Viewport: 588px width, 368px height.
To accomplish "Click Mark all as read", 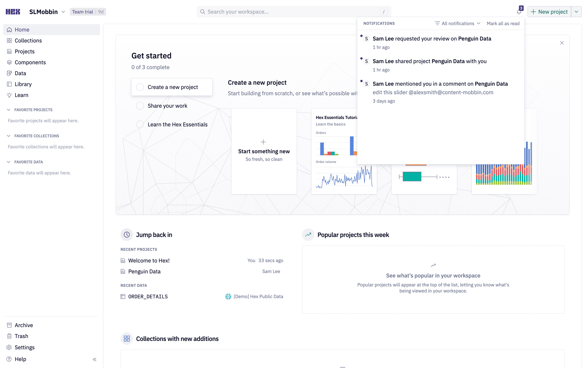I will click(x=503, y=23).
